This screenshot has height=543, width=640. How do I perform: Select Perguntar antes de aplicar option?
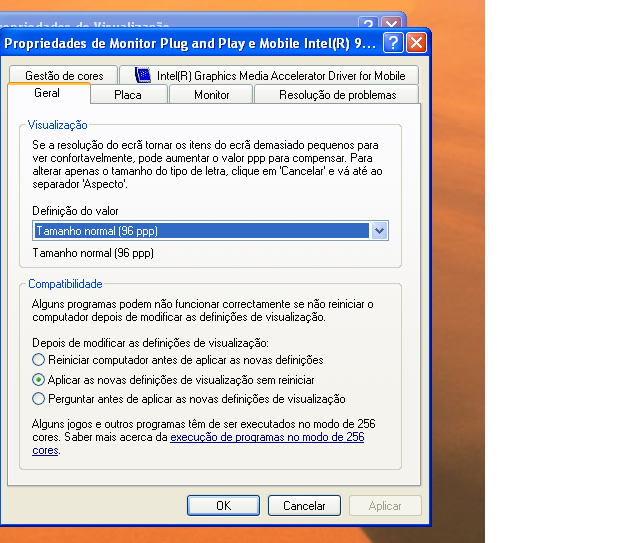click(38, 398)
